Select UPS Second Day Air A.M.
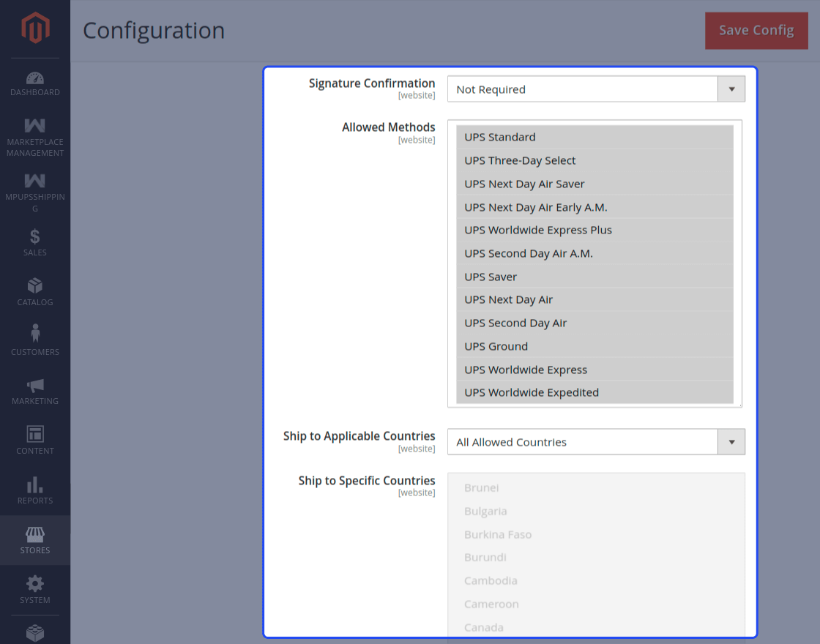Viewport: 820px width, 644px height. coord(594,253)
